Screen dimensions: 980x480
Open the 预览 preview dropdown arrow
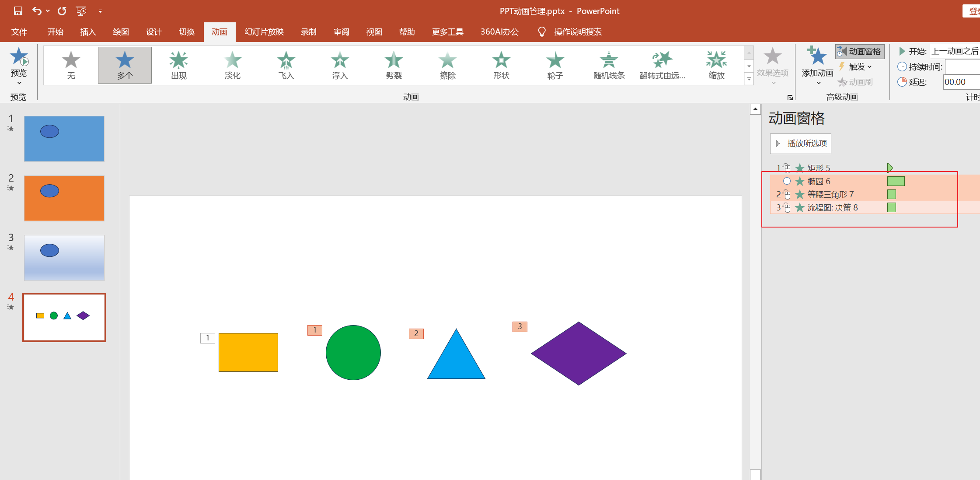pyautogui.click(x=19, y=83)
